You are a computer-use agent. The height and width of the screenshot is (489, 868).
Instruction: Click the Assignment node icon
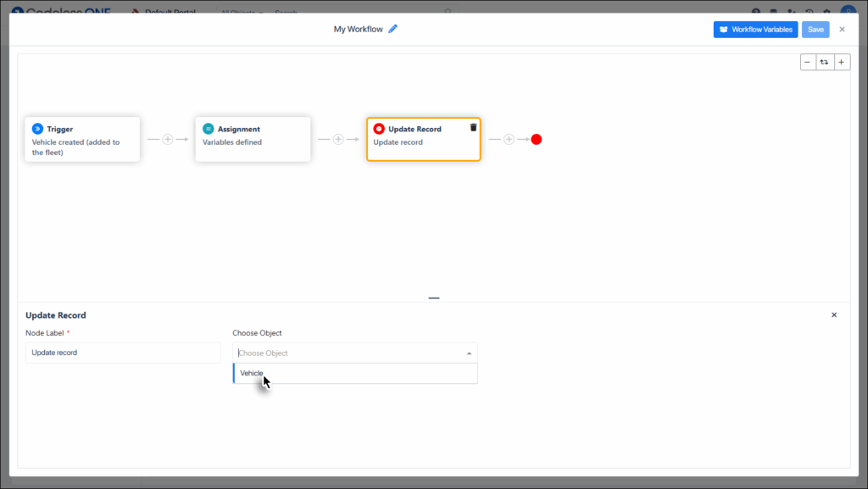point(209,129)
